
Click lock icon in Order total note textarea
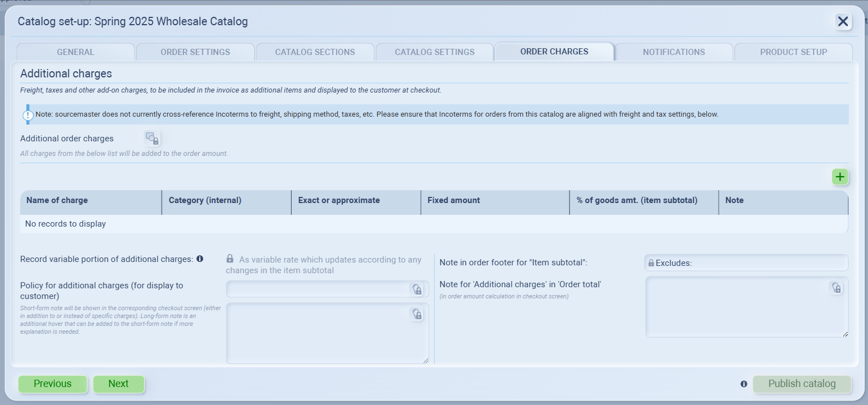click(835, 288)
